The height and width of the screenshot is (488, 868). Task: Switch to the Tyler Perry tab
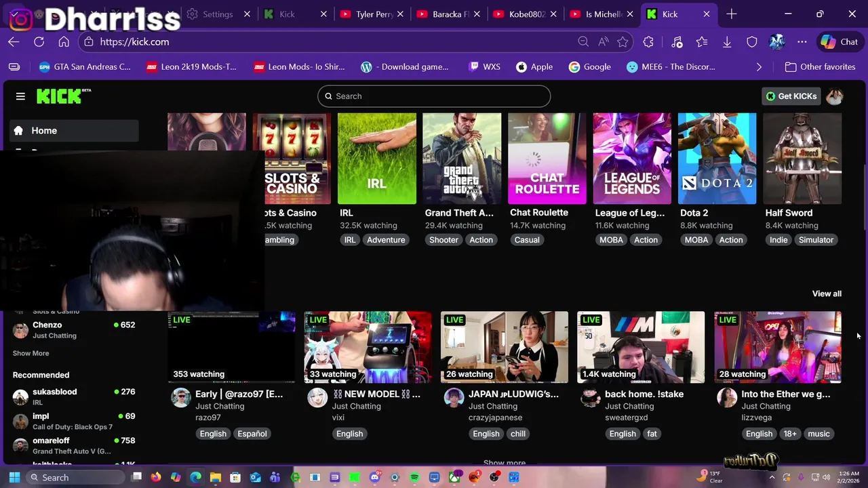[372, 14]
